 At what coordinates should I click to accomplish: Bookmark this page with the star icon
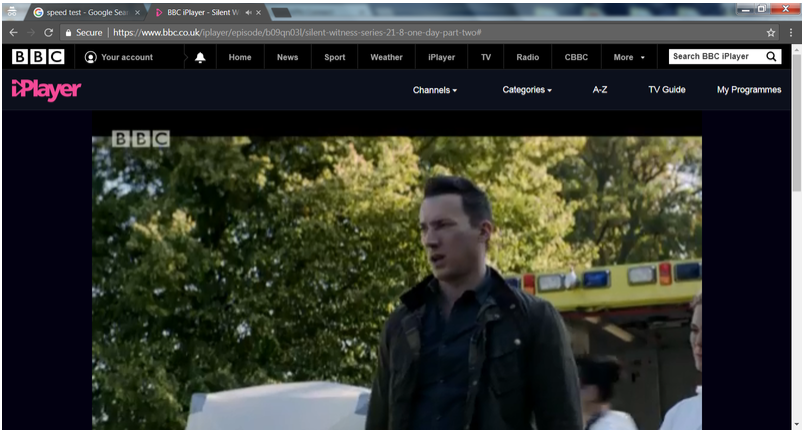coord(771,32)
